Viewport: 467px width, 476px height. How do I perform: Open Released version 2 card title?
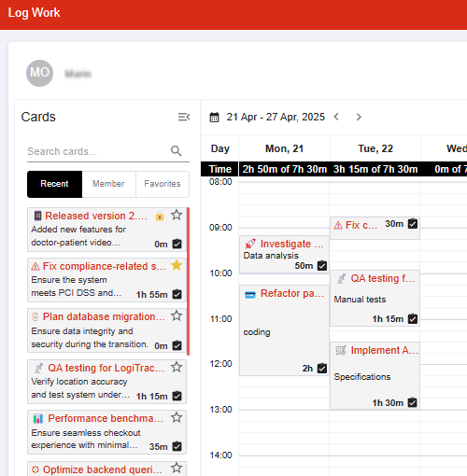[x=96, y=216]
